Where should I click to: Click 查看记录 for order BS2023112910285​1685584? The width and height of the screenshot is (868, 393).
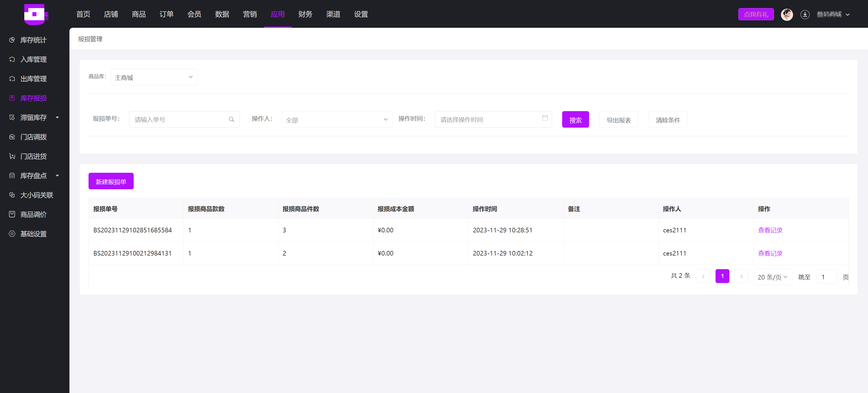point(770,230)
